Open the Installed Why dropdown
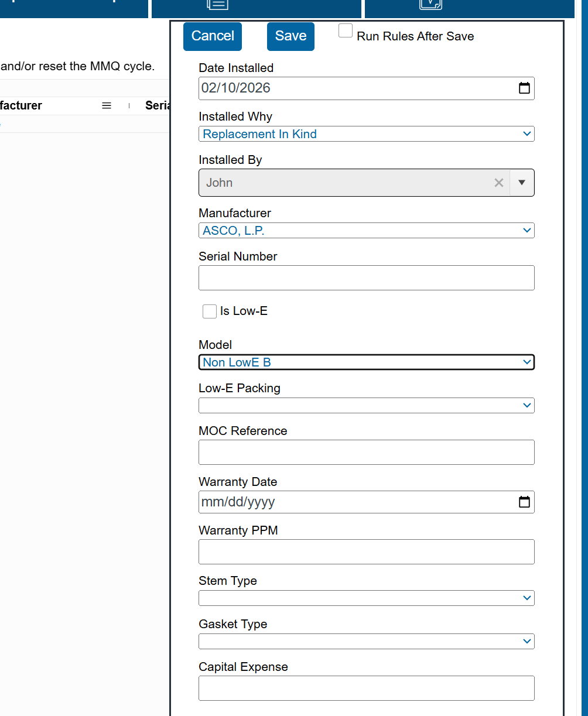This screenshot has width=588, height=716. (x=367, y=134)
